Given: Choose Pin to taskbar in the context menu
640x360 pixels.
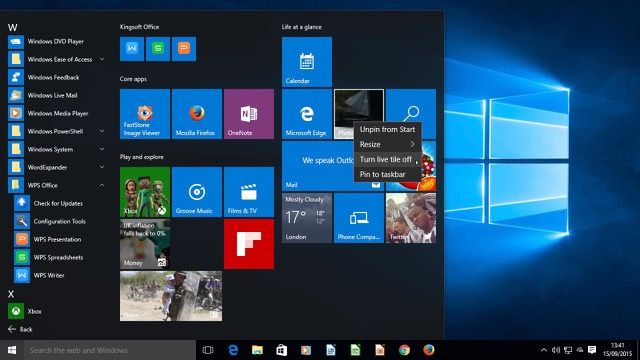Looking at the screenshot, I should click(387, 174).
